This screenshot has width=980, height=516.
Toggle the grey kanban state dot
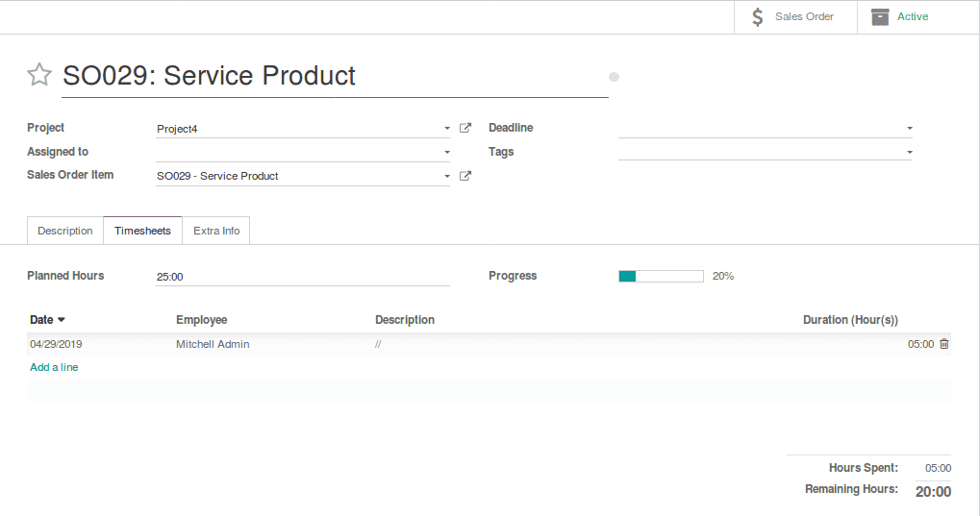614,77
